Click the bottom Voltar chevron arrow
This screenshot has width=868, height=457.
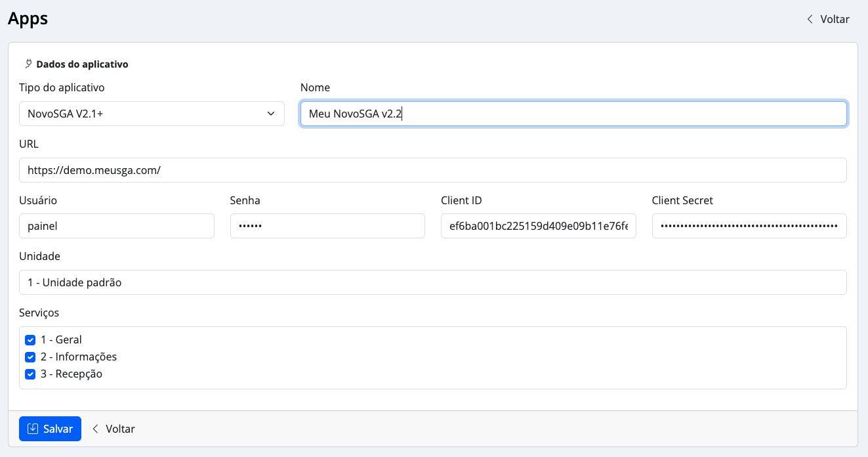[x=96, y=429]
